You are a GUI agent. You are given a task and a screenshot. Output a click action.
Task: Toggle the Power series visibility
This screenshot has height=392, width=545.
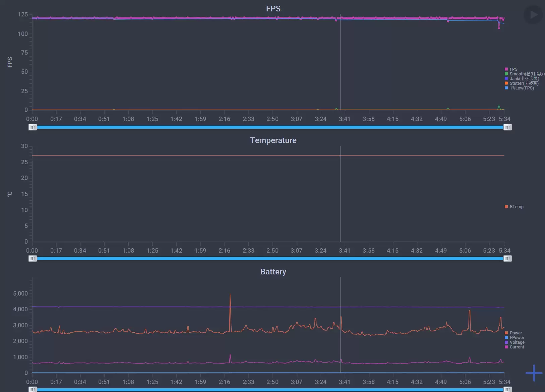pyautogui.click(x=506, y=333)
